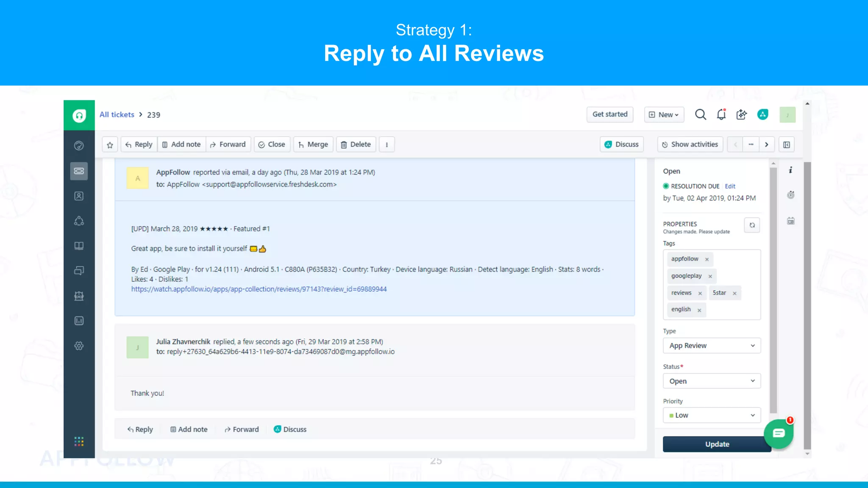
Task: Star this ticket
Action: coord(110,145)
